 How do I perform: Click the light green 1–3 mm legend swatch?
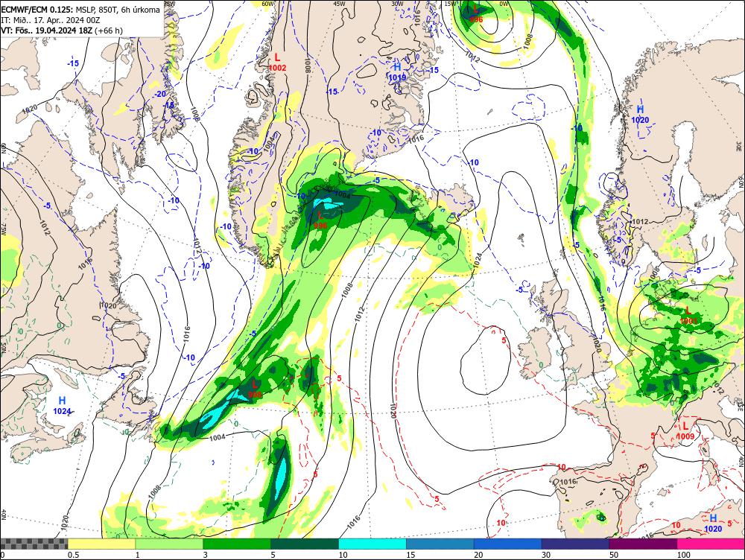168,544
